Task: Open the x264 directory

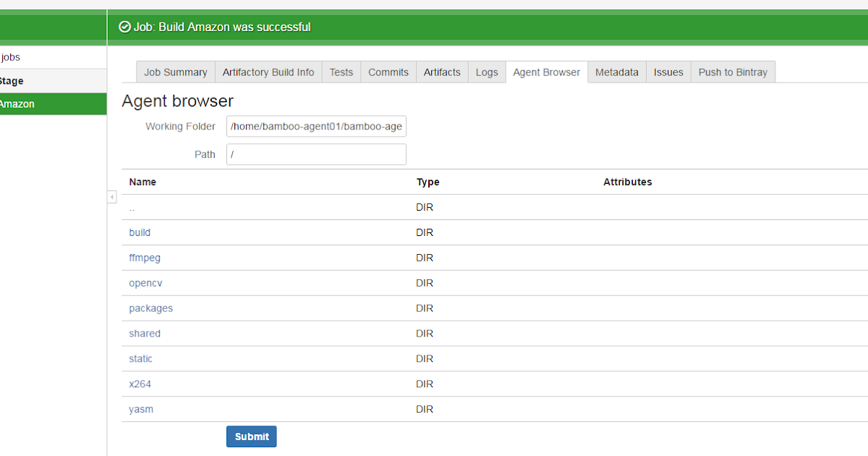Action: [x=140, y=384]
